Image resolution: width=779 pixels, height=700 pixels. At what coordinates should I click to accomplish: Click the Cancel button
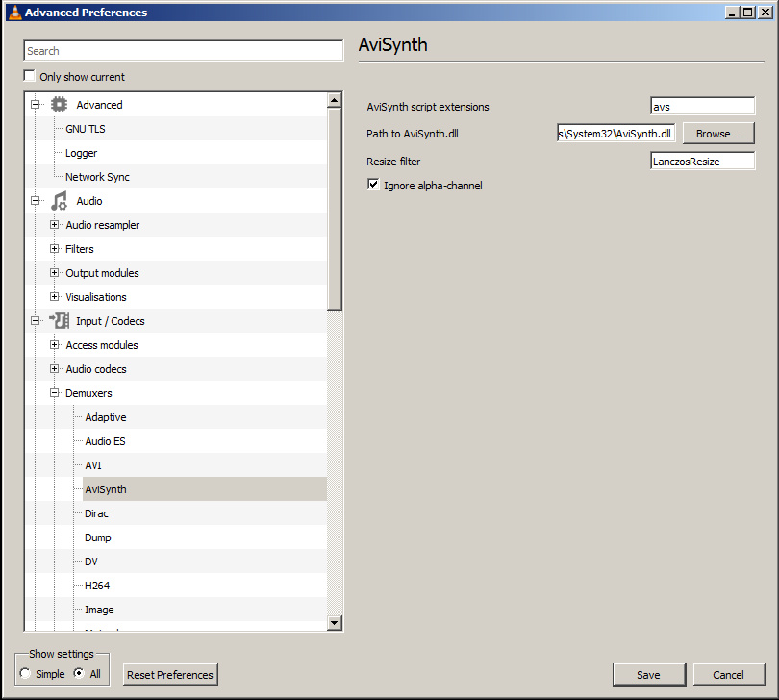[x=729, y=675]
